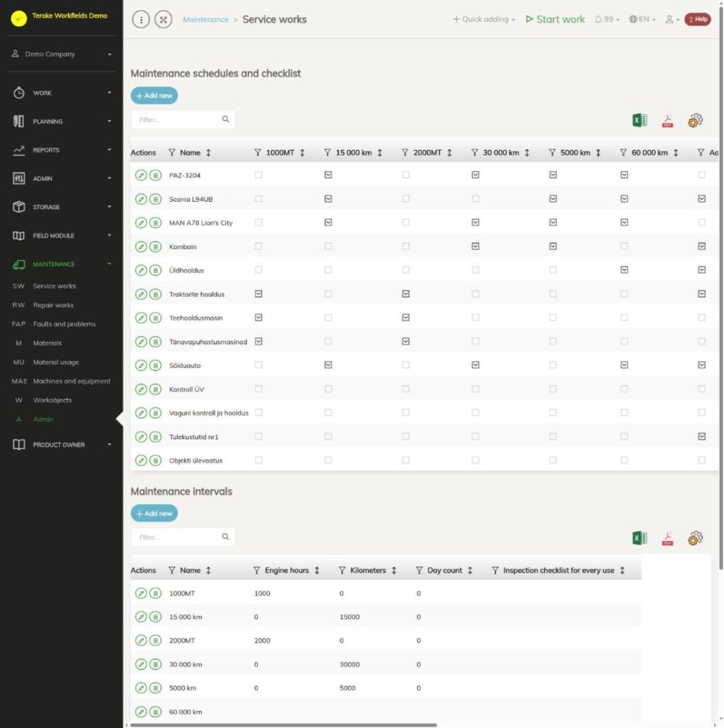Expand the Demo Company dropdown
Screen dimensions: 724x728
point(62,54)
